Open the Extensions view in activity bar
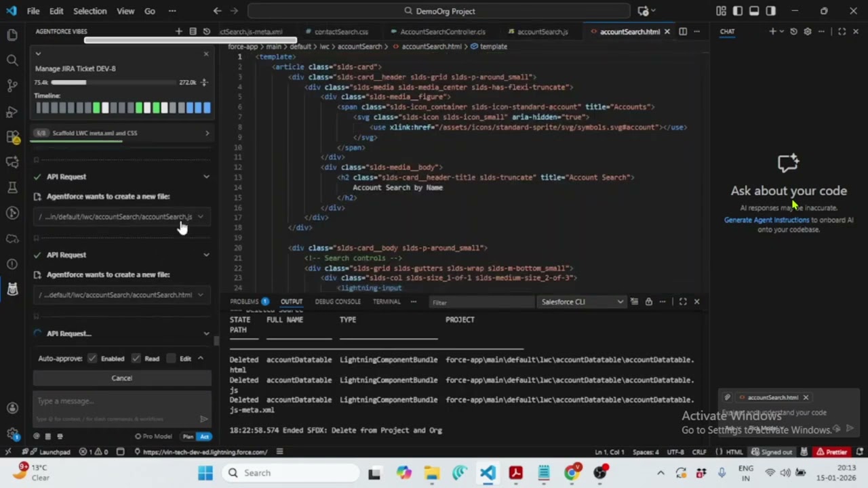The width and height of the screenshot is (868, 488). click(x=12, y=137)
